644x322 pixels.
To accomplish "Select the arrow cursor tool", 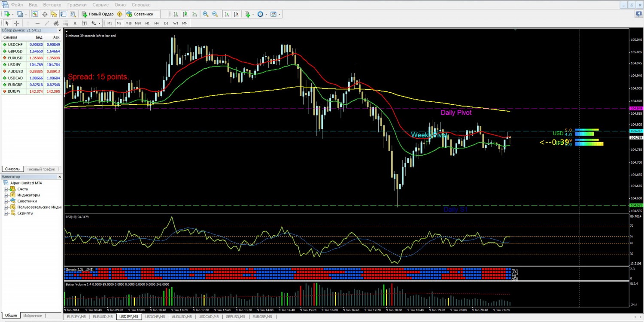I will click(x=7, y=23).
